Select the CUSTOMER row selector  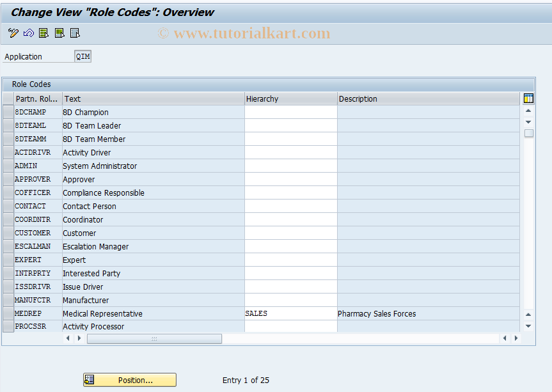point(8,233)
